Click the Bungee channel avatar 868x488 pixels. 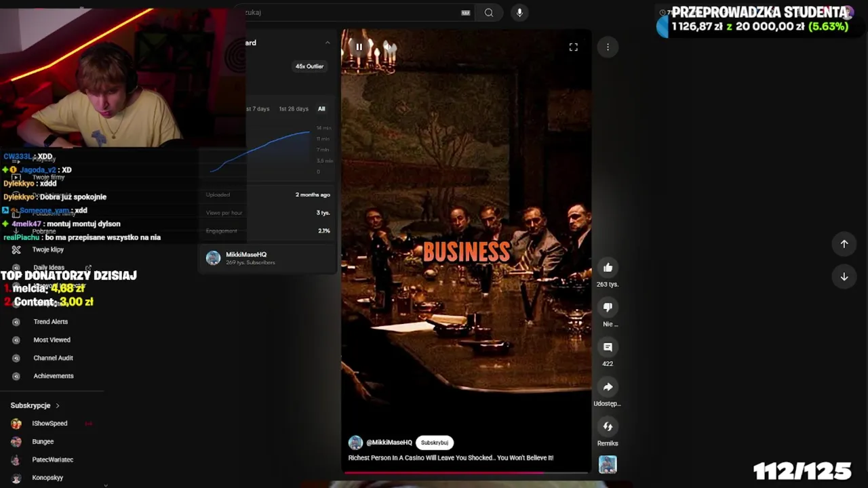(16, 442)
